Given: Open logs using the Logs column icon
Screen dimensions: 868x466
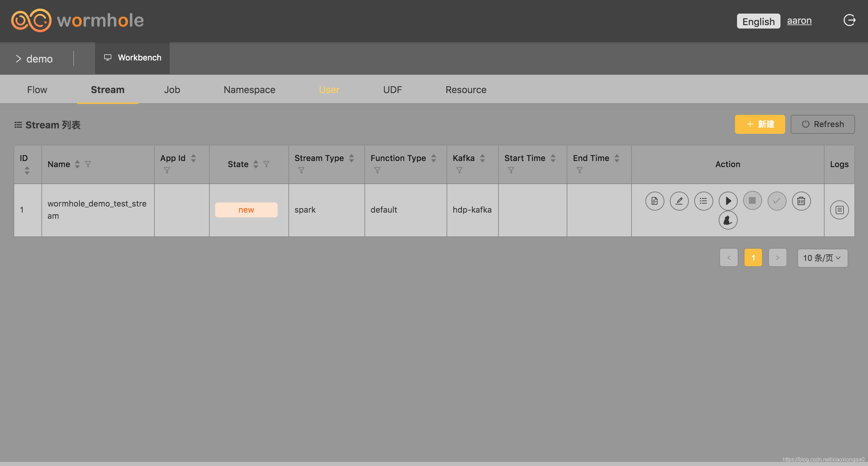Looking at the screenshot, I should pos(839,210).
